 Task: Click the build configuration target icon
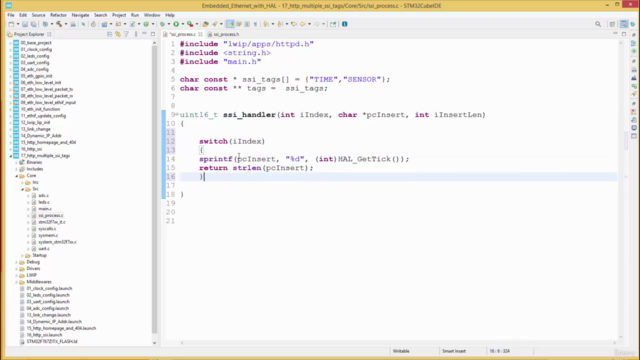click(x=45, y=24)
